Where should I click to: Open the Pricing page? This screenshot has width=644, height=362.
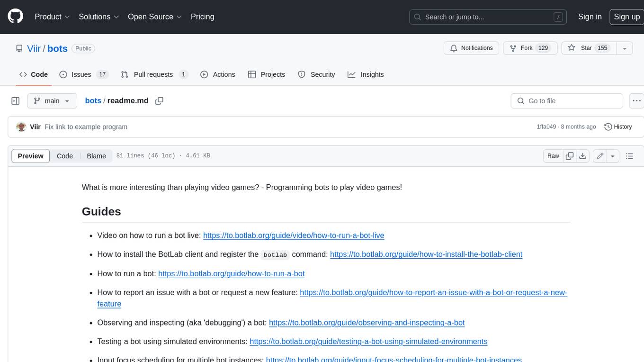click(202, 17)
